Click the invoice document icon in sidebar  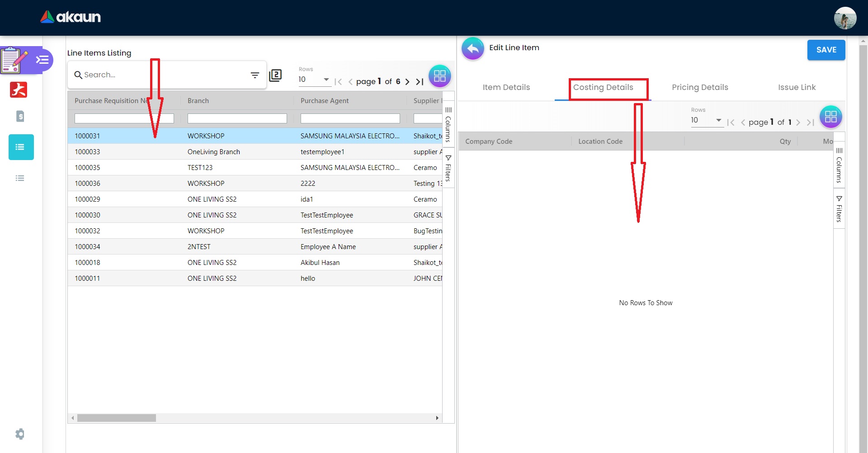tap(20, 117)
